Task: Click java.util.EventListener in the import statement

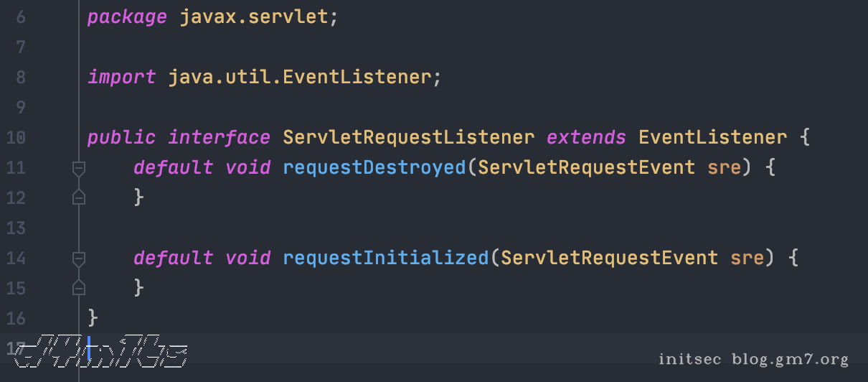Action: point(299,77)
